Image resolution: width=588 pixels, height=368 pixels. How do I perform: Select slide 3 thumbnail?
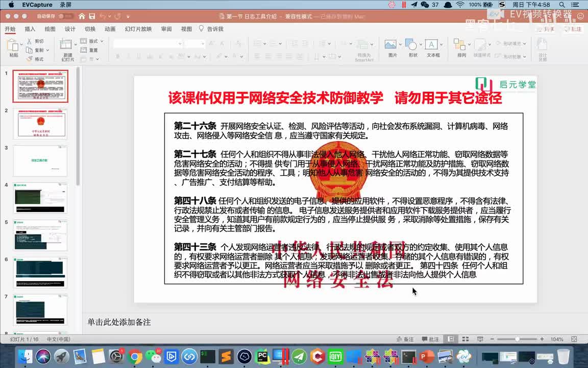40,160
